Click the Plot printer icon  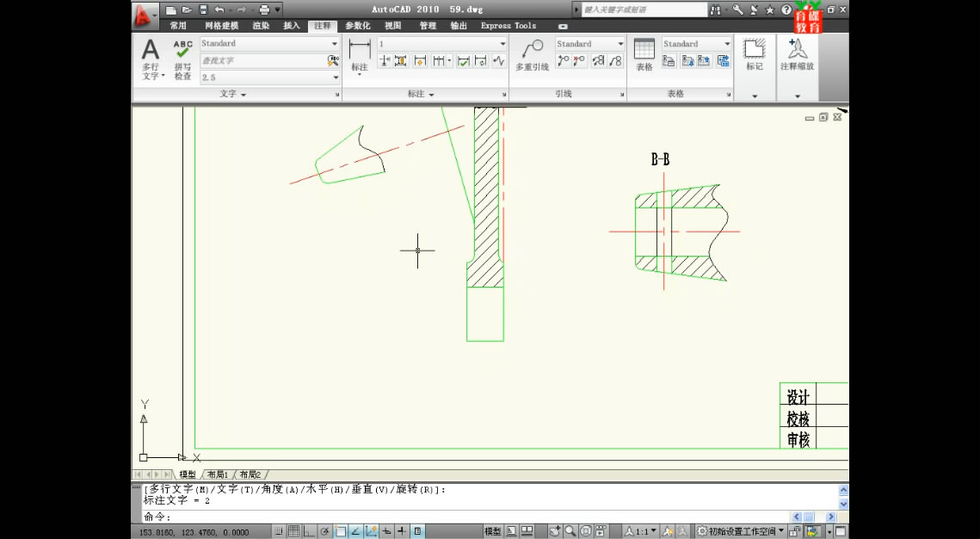[264, 10]
